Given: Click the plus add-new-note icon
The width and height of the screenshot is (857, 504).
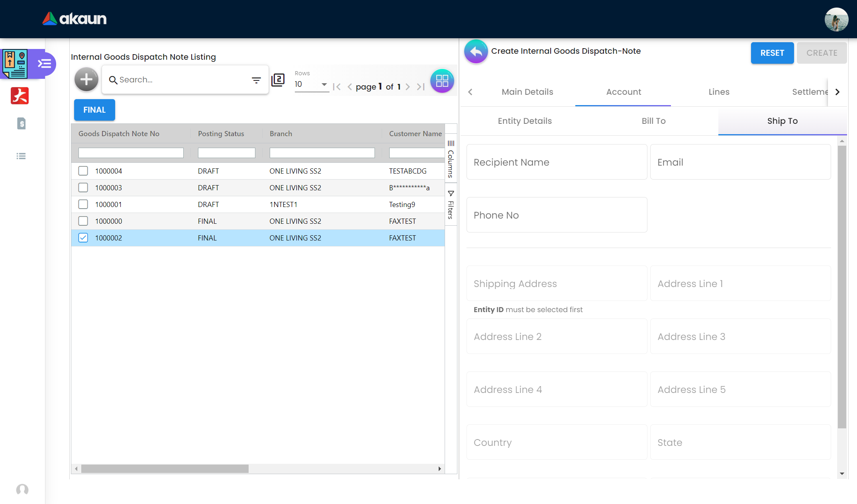Looking at the screenshot, I should [x=86, y=80].
